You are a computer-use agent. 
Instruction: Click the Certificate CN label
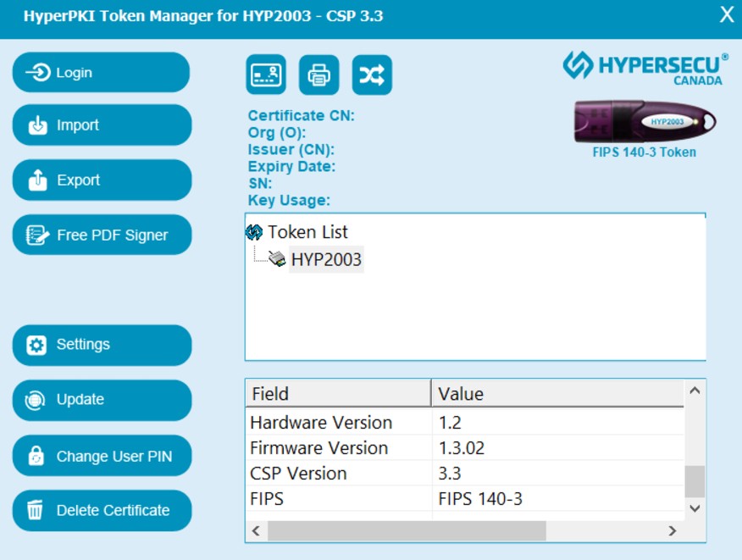coord(301,115)
